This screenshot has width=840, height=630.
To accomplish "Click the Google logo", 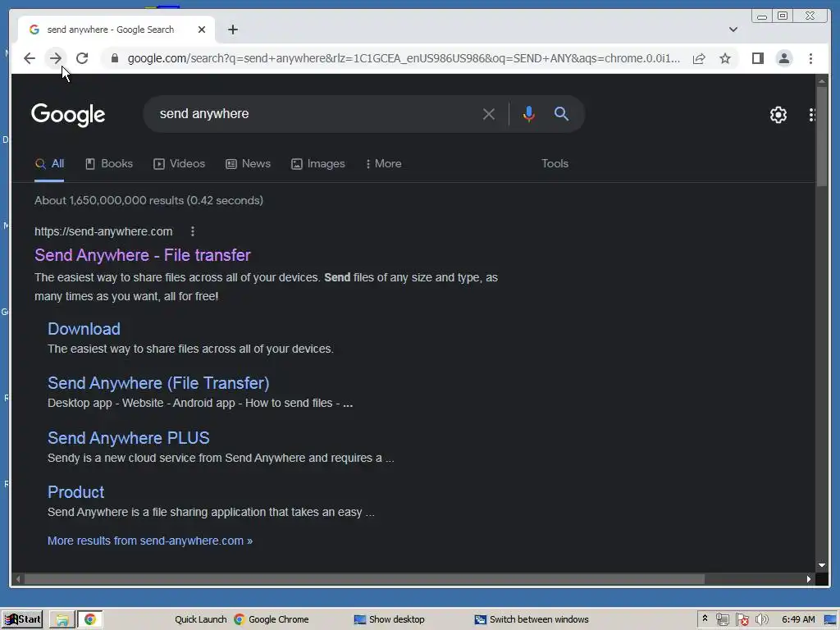I will (x=68, y=115).
